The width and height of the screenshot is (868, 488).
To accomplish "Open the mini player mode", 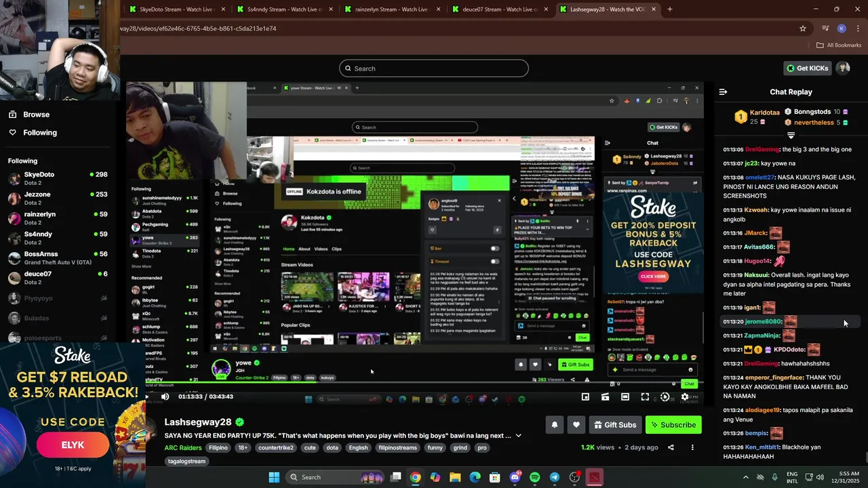I will pyautogui.click(x=585, y=396).
